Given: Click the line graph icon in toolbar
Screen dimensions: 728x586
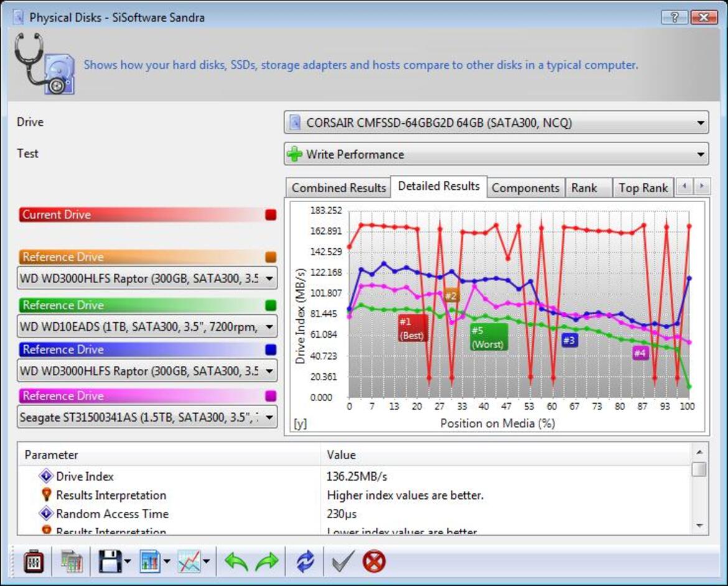Looking at the screenshot, I should [x=189, y=562].
